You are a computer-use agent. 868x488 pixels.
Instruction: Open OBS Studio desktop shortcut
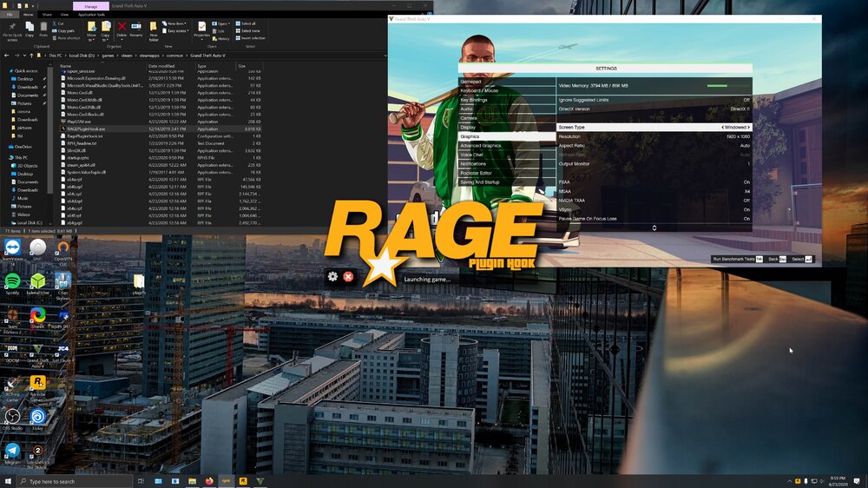(x=12, y=419)
